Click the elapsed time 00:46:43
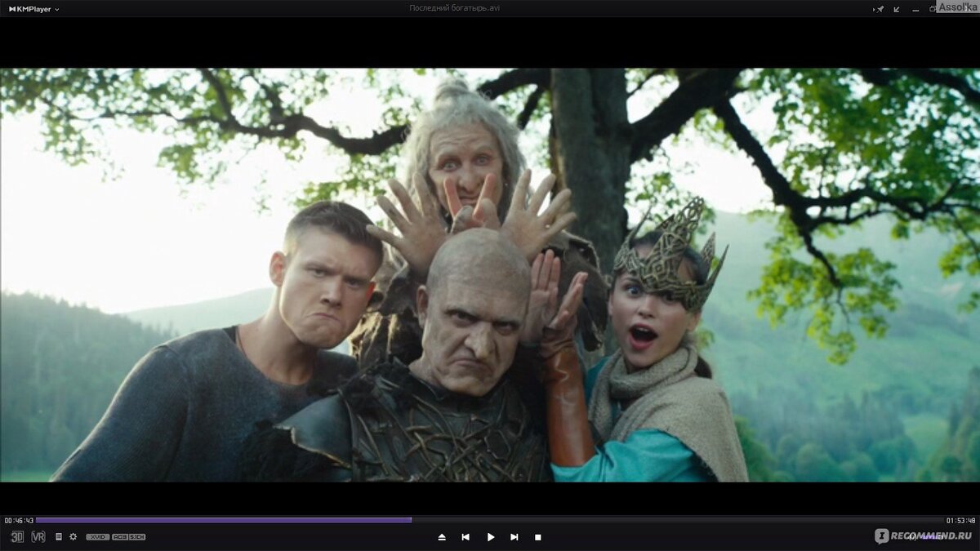 click(x=19, y=521)
